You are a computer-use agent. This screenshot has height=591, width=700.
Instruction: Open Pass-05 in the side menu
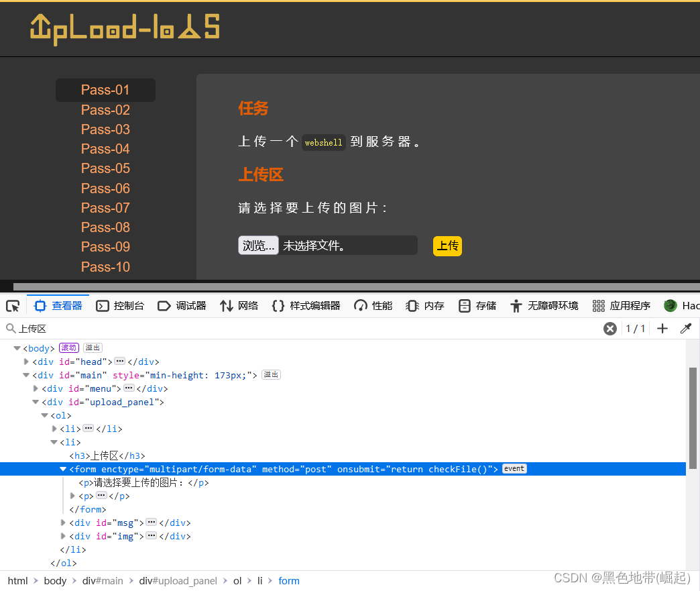pos(105,168)
